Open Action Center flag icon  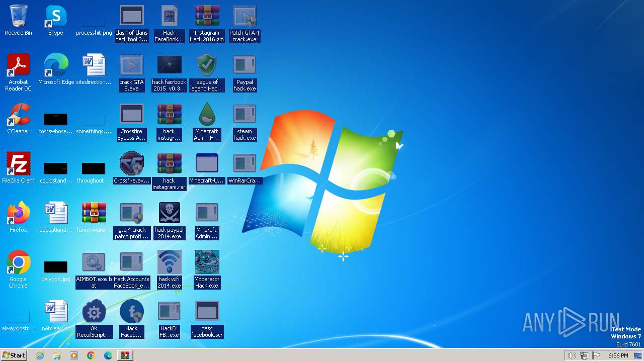[597, 355]
